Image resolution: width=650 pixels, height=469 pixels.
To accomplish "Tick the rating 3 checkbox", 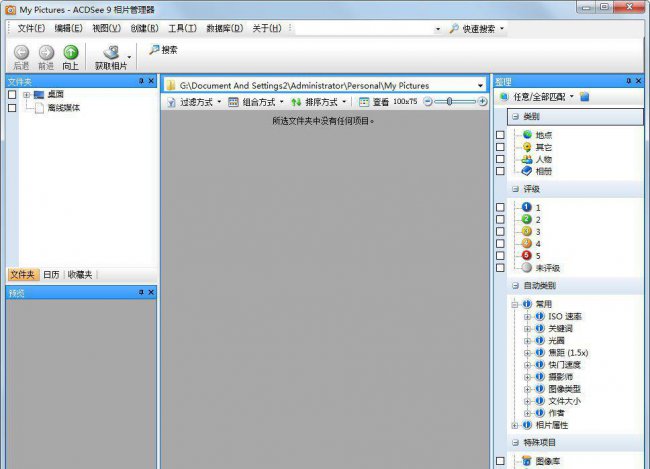I will click(x=500, y=231).
